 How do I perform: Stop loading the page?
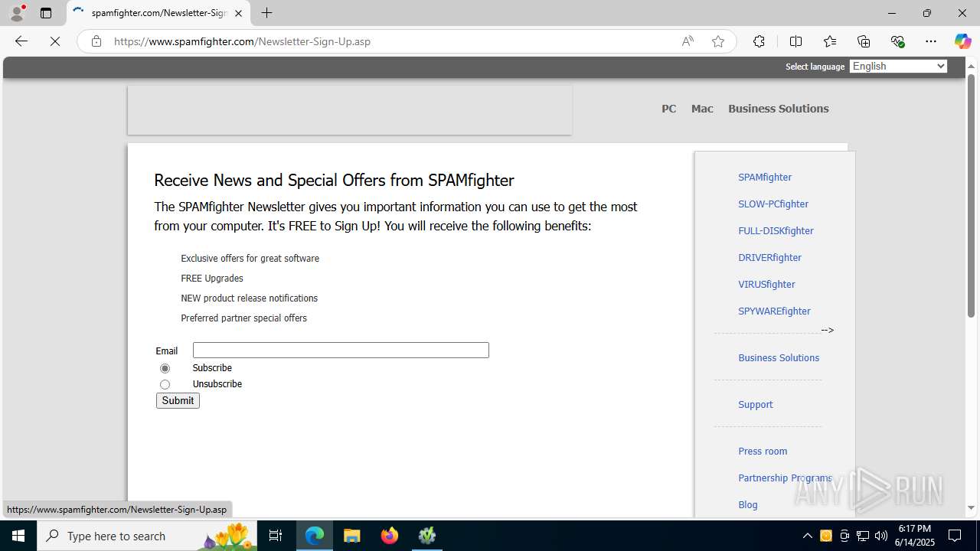(55, 41)
